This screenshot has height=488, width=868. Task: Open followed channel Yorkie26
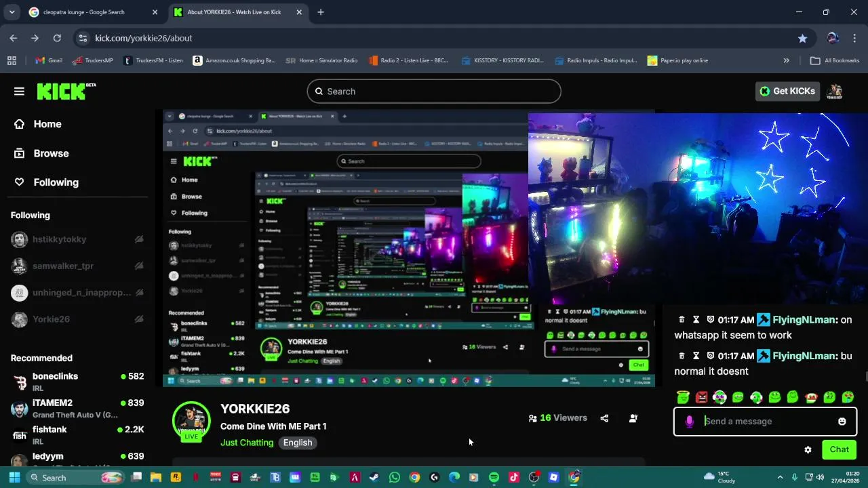(77, 319)
